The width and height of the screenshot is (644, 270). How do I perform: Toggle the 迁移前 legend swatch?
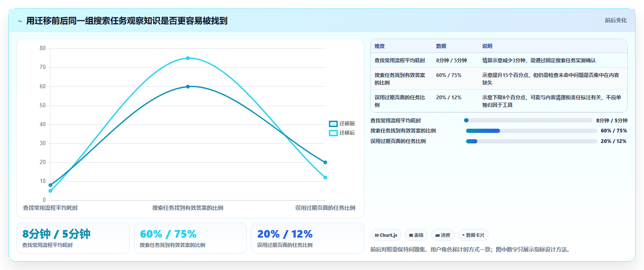tap(333, 124)
